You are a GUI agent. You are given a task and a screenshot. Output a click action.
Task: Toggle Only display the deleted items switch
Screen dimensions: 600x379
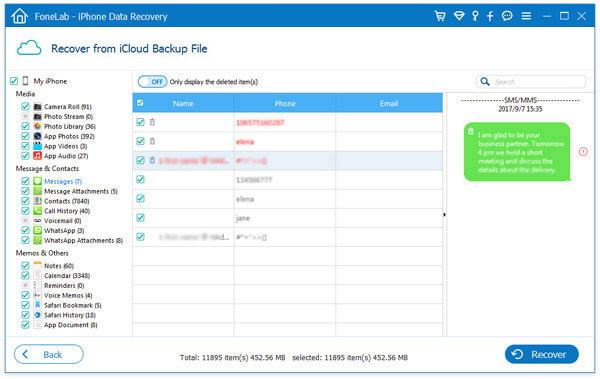coord(152,82)
